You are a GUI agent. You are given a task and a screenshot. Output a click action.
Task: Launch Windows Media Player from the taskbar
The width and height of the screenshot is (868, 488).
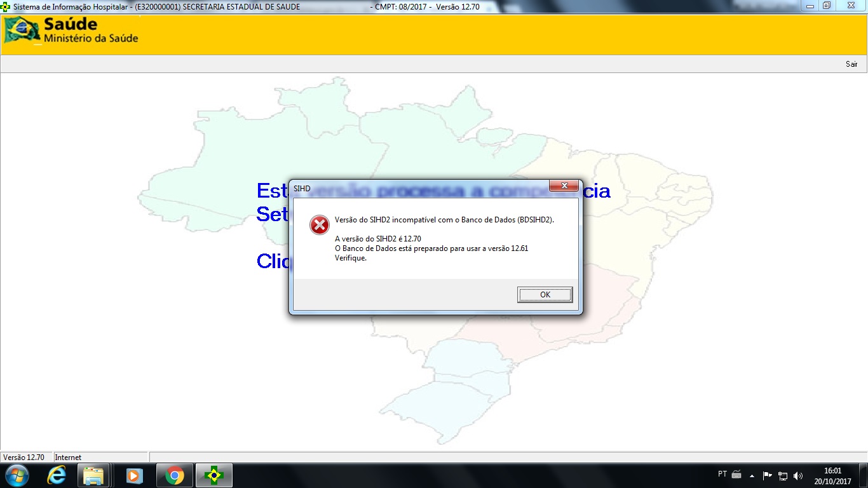click(133, 475)
